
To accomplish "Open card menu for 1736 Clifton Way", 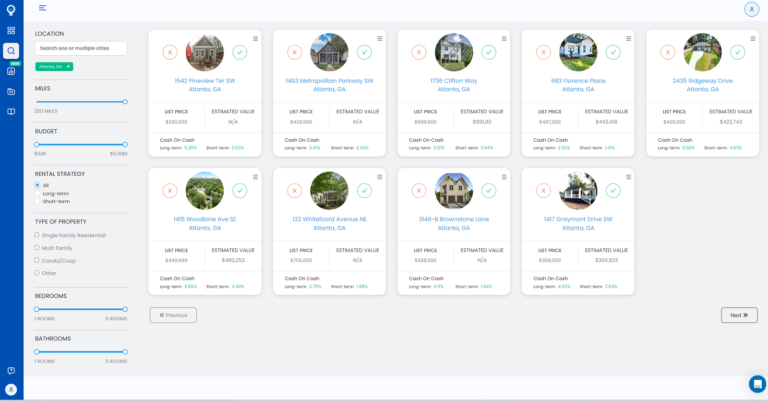I will pos(504,39).
